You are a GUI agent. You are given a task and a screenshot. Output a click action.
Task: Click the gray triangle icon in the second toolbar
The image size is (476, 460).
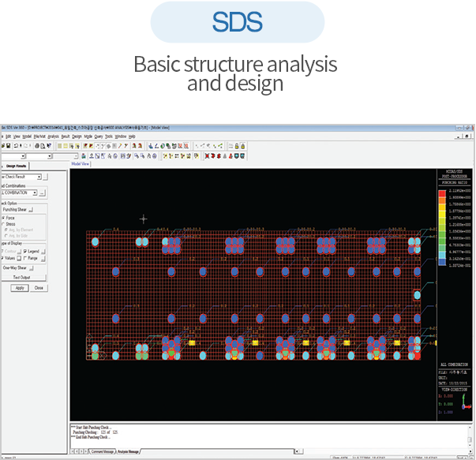point(225,156)
